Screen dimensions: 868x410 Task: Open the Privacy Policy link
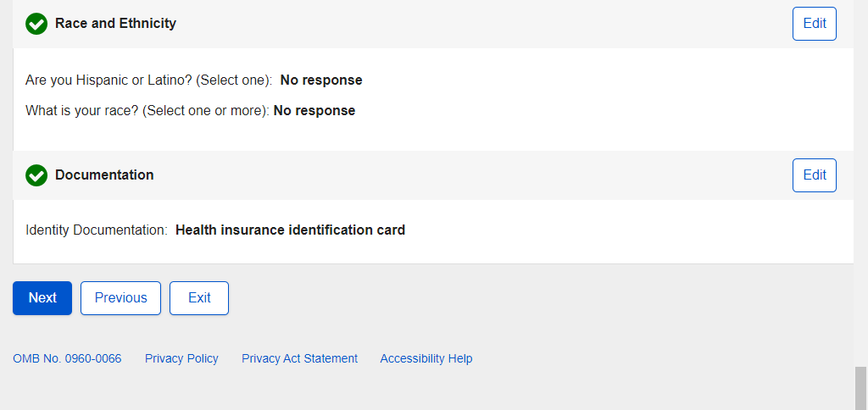pos(181,358)
